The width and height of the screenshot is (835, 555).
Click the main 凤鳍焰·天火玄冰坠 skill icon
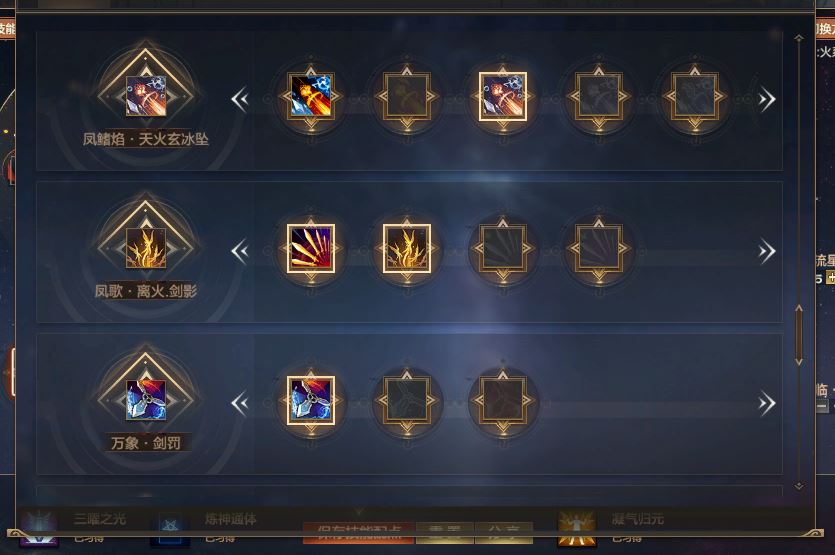146,96
